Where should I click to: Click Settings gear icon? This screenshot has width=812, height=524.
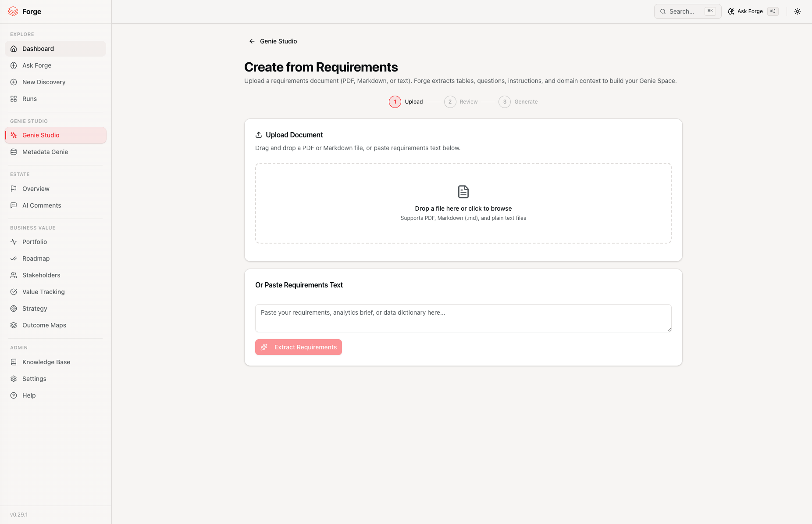[14, 379]
